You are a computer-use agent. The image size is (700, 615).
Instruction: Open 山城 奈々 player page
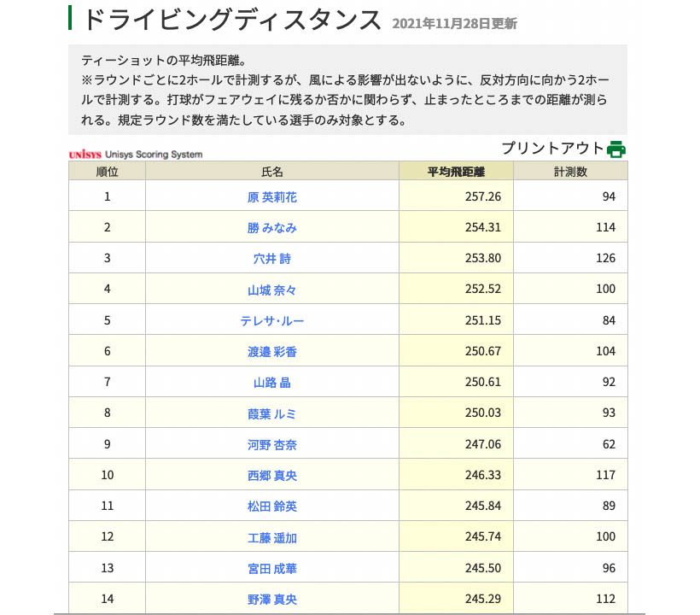(x=272, y=290)
